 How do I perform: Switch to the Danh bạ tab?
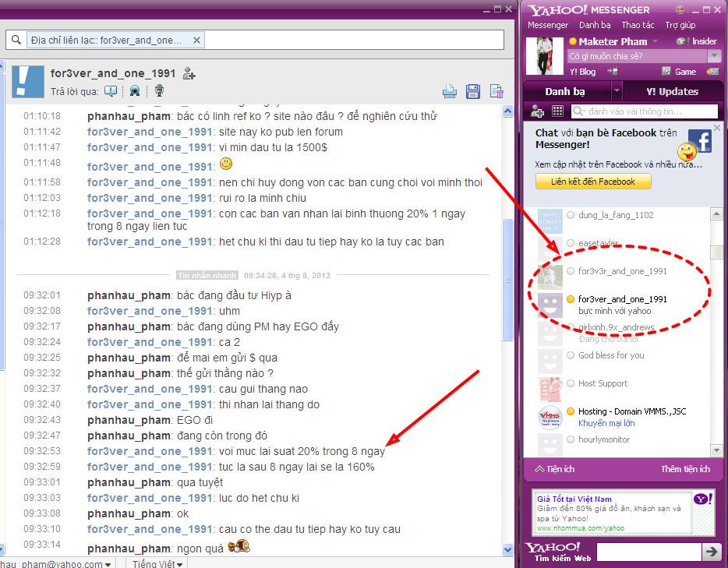[x=565, y=91]
